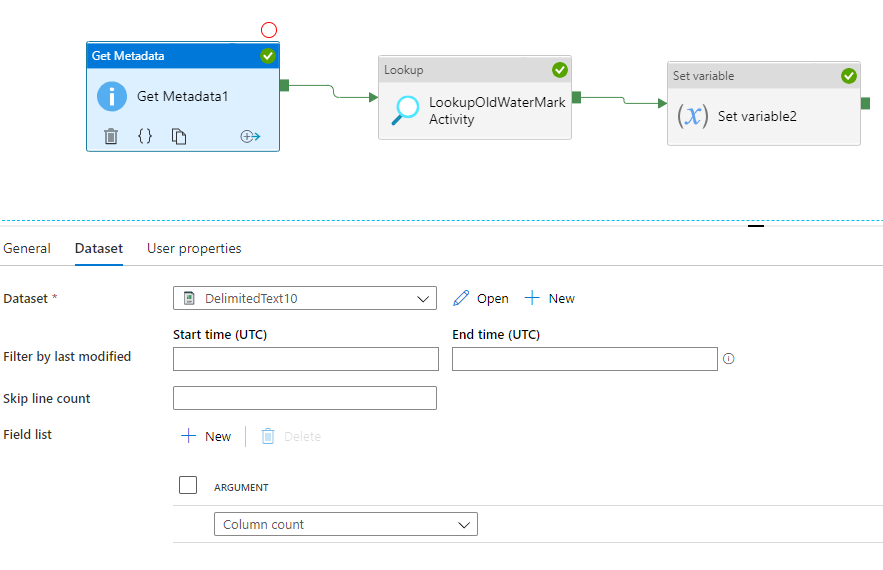Clone the Get Metadata1 activity via copy icon
This screenshot has width=883, height=570.
(x=179, y=136)
